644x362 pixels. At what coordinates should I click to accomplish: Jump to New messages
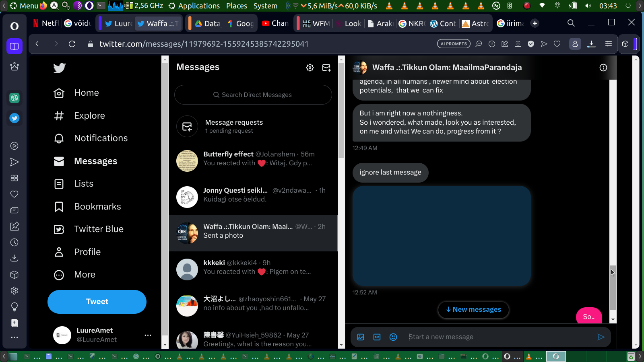click(x=473, y=310)
